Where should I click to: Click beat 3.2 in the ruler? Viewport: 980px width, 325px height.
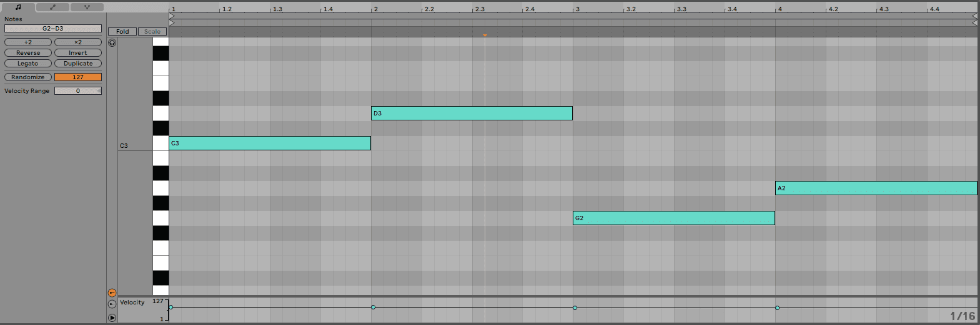[x=631, y=9]
